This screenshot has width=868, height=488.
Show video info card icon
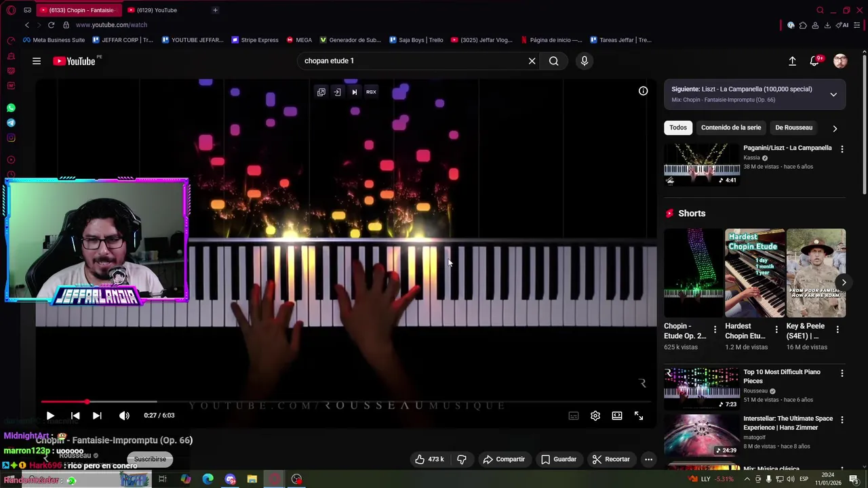[643, 91]
